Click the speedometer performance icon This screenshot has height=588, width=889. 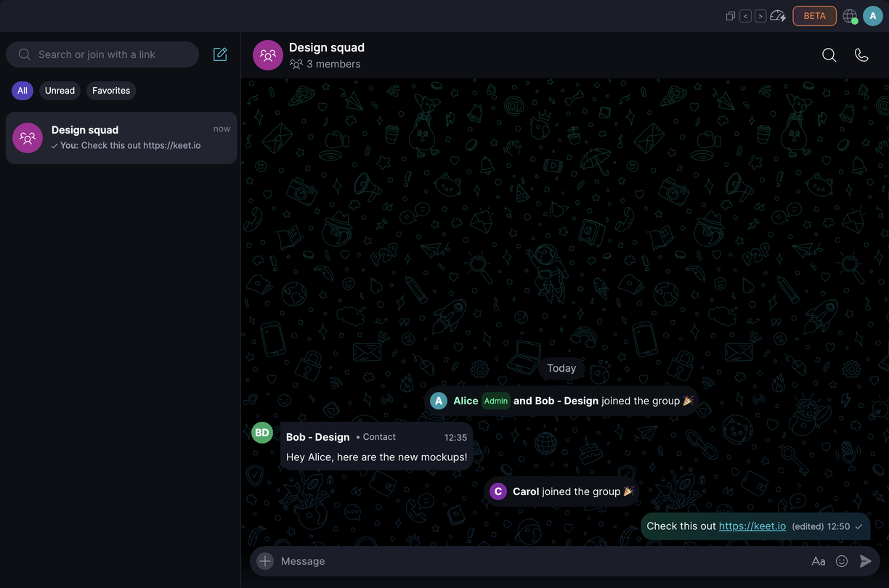click(778, 16)
